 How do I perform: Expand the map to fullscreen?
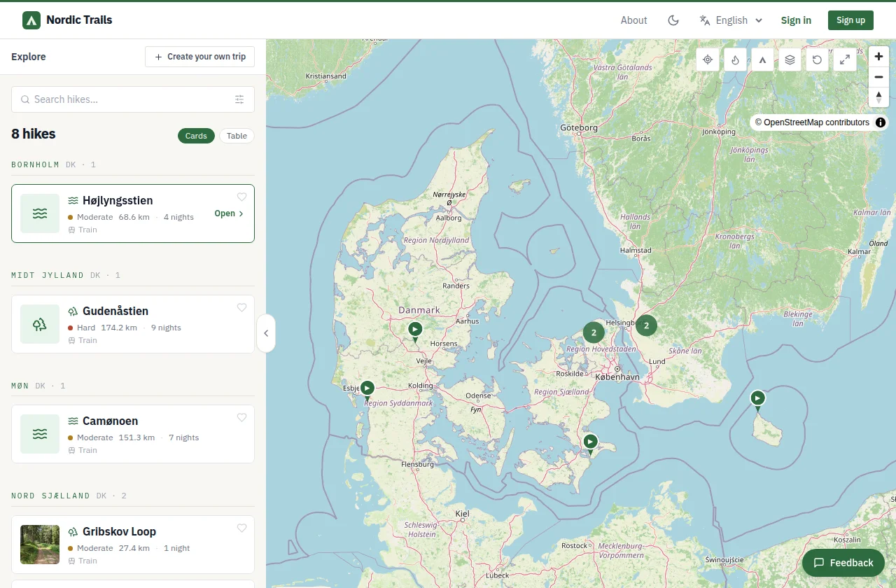[x=845, y=59]
